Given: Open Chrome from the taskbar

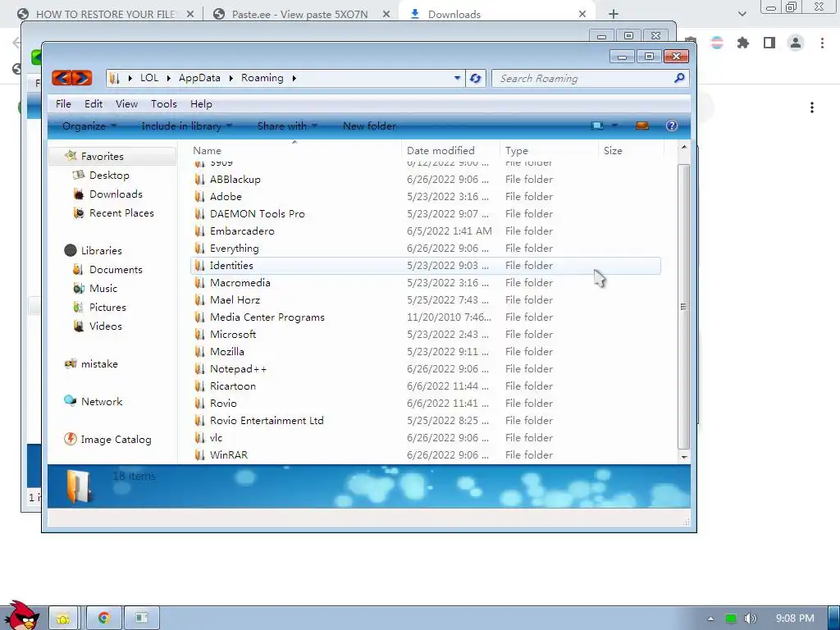Looking at the screenshot, I should coord(104,618).
